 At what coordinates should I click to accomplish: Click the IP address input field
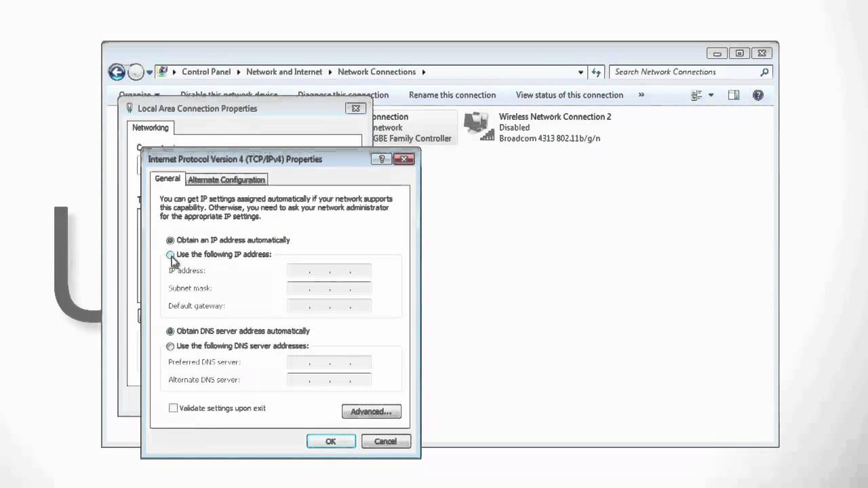(330, 271)
